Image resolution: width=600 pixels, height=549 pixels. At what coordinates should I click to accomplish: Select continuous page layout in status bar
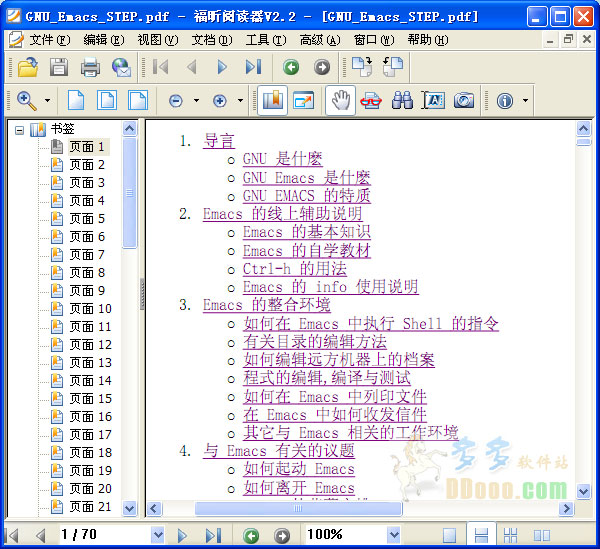[x=481, y=535]
